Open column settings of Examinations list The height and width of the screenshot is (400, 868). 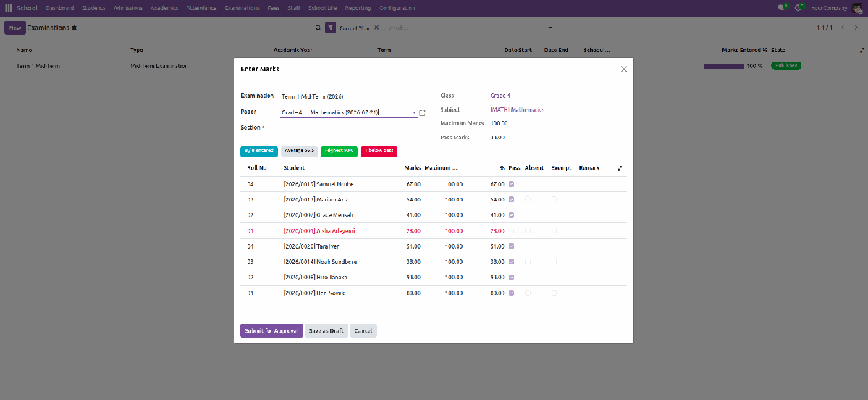pos(861,51)
